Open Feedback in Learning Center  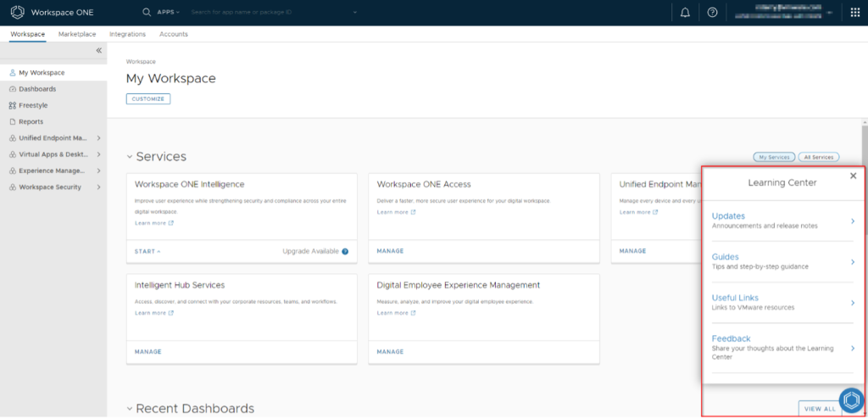(x=782, y=348)
